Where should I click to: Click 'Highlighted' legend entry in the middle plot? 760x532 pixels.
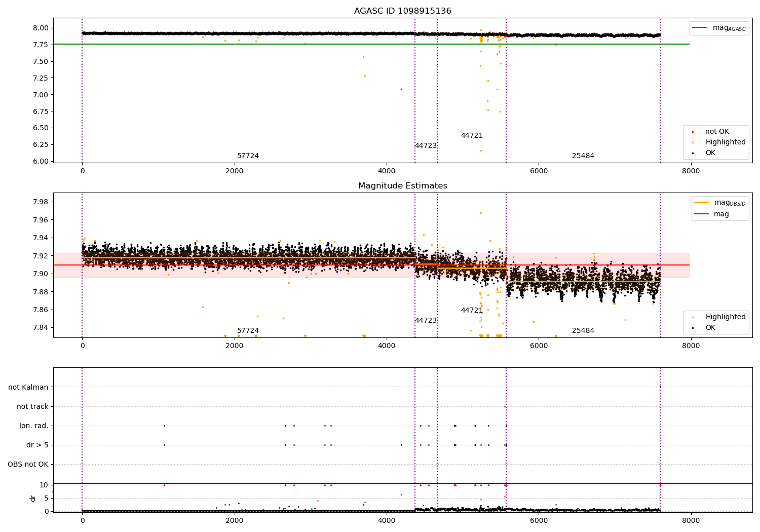click(x=726, y=317)
